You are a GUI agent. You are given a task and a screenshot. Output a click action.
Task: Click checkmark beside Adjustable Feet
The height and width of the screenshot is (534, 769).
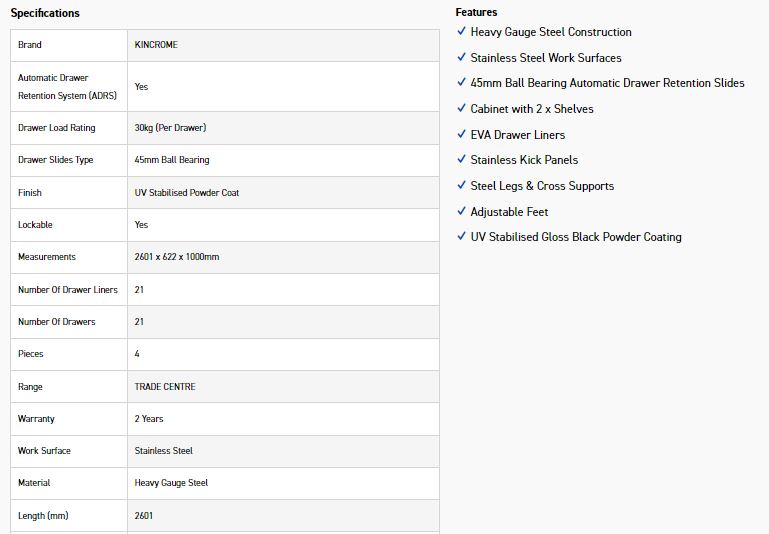tap(461, 211)
